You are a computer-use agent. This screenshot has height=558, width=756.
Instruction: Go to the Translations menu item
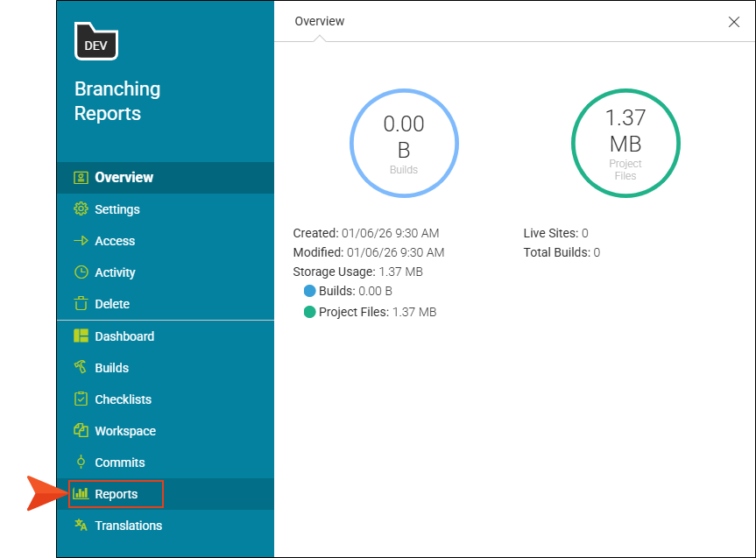(128, 526)
